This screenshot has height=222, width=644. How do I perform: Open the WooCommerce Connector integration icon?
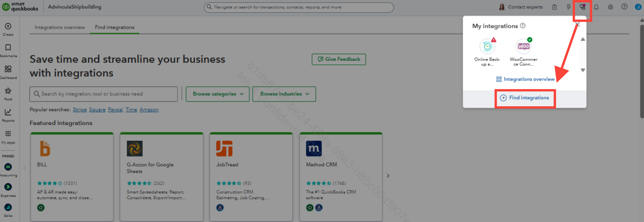click(x=524, y=46)
